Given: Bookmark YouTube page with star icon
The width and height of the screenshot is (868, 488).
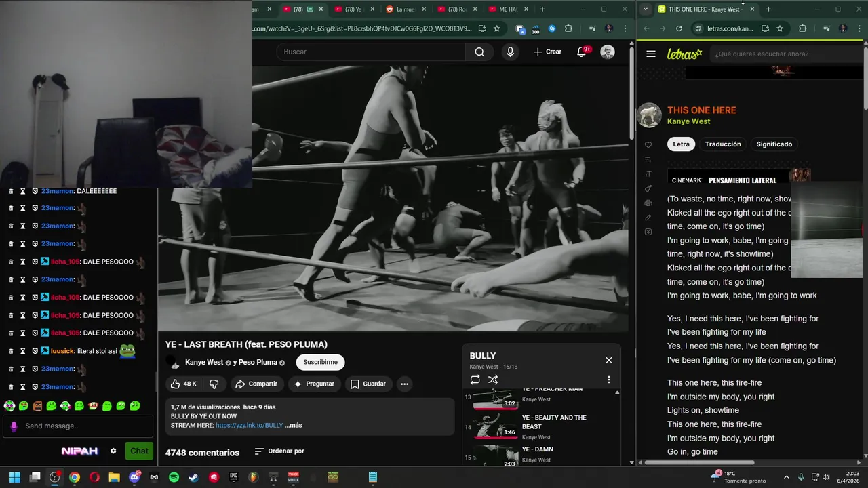Looking at the screenshot, I should tap(497, 28).
